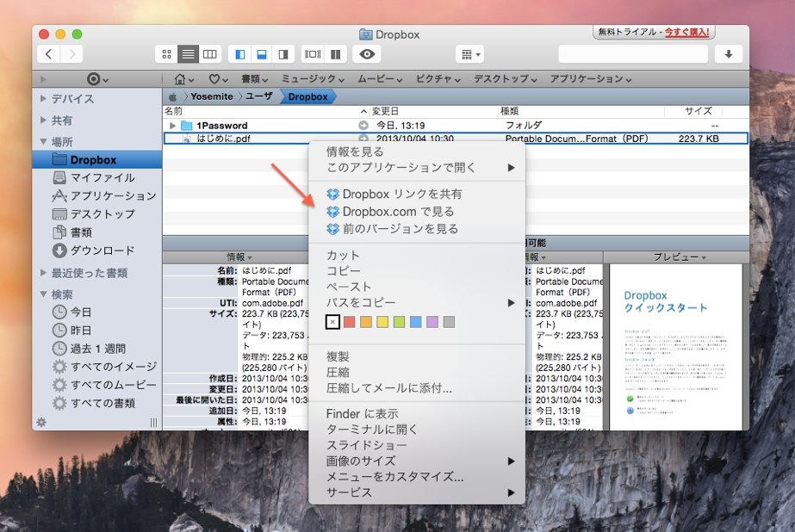This screenshot has height=532, width=795.
Task: Select すべてのムービー smart search
Action: (96, 385)
